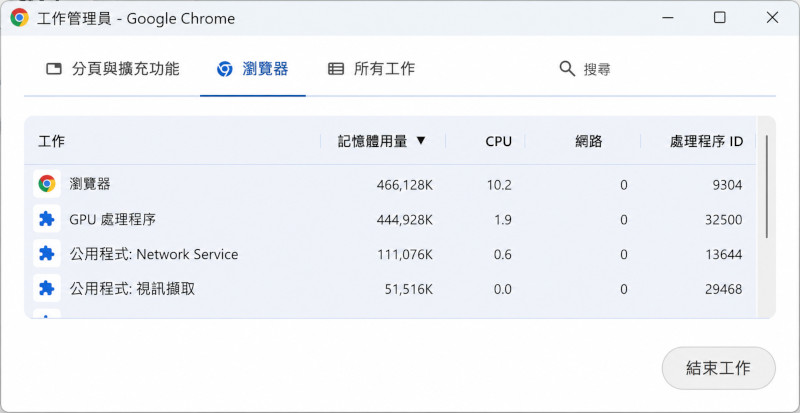Click network value 0 in GPU 處理程序 row
The width and height of the screenshot is (800, 413).
point(623,220)
